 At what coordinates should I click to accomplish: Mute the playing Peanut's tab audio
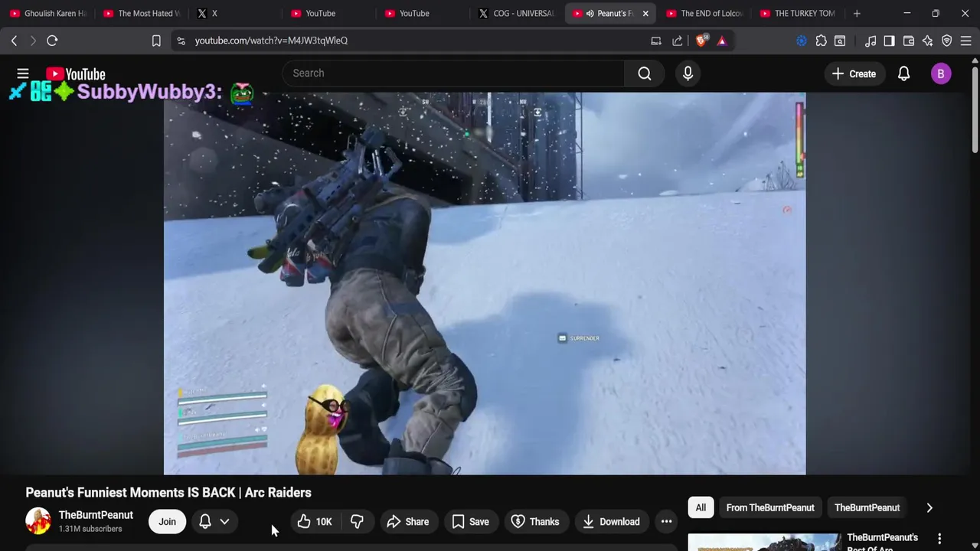pos(590,13)
